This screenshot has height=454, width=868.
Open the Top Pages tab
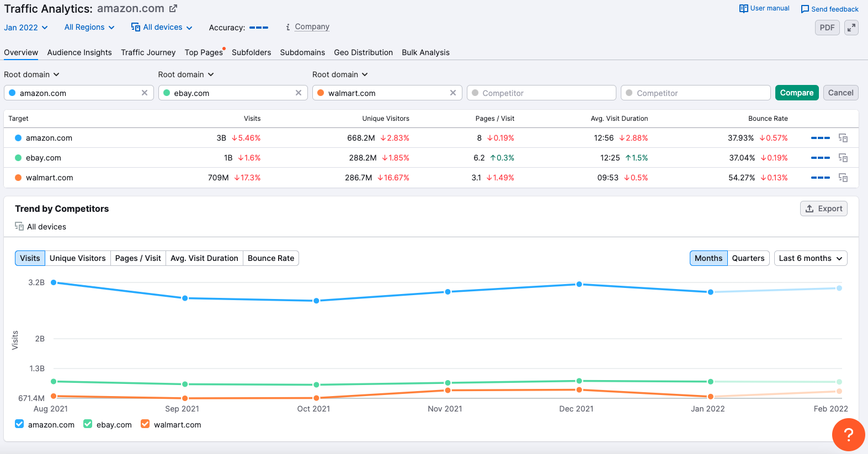(x=204, y=52)
